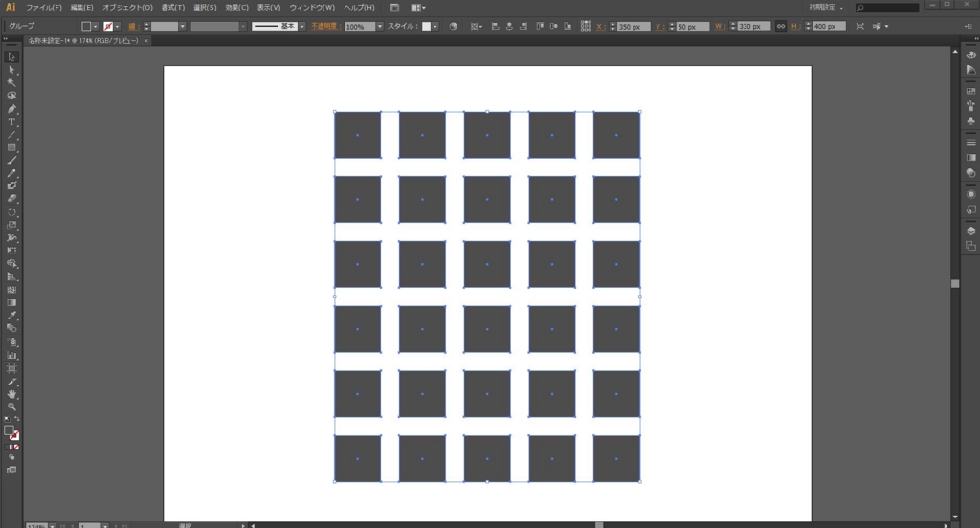Click the W width label link
980x528 pixels.
tap(721, 26)
